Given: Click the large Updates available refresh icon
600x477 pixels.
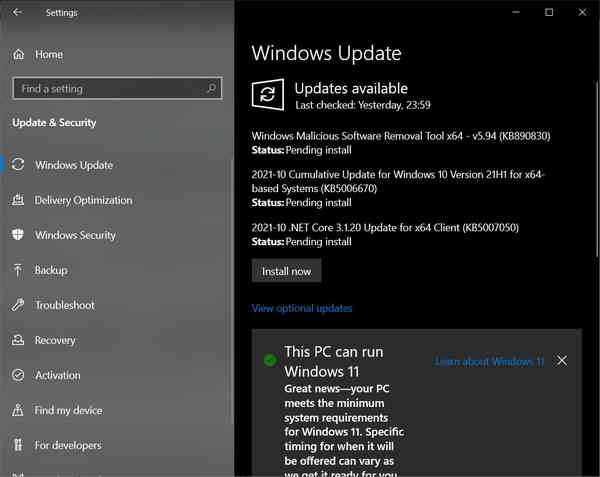Looking at the screenshot, I should (x=267, y=94).
